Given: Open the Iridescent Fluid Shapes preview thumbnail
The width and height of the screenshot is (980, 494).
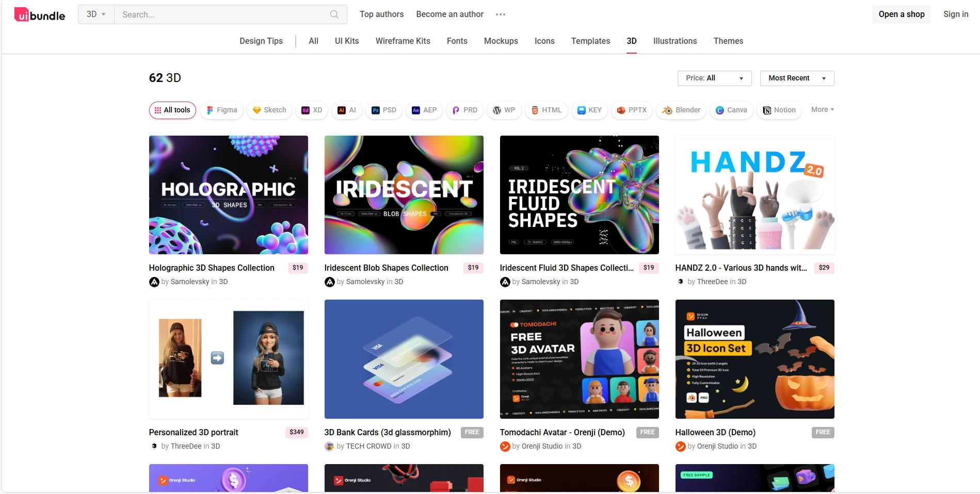Looking at the screenshot, I should [580, 195].
